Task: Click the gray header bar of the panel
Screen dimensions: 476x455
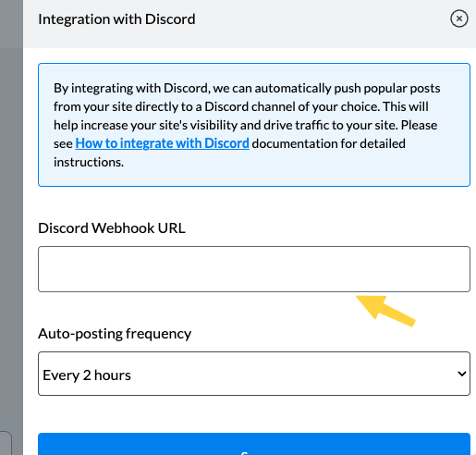Action: click(250, 24)
